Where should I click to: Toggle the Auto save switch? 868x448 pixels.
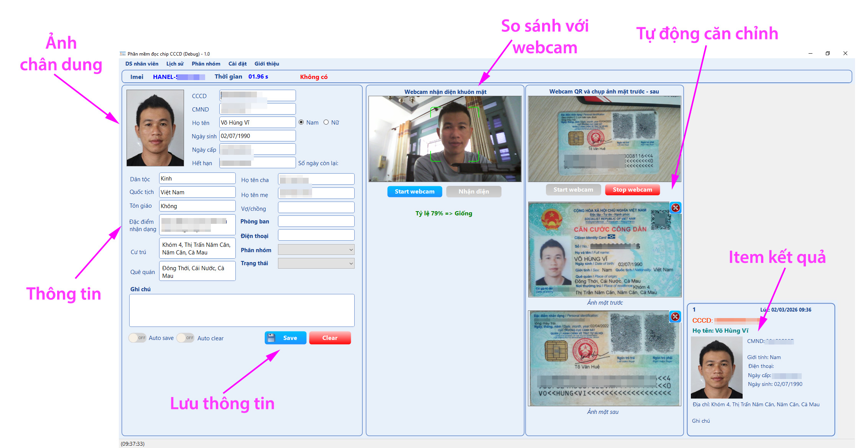click(138, 338)
